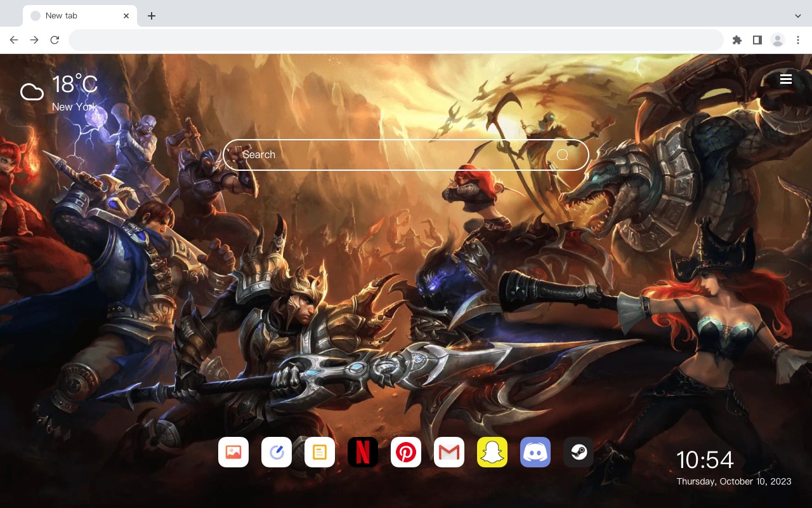The height and width of the screenshot is (508, 812).
Task: Open the Netflix shortcut icon
Action: [363, 452]
